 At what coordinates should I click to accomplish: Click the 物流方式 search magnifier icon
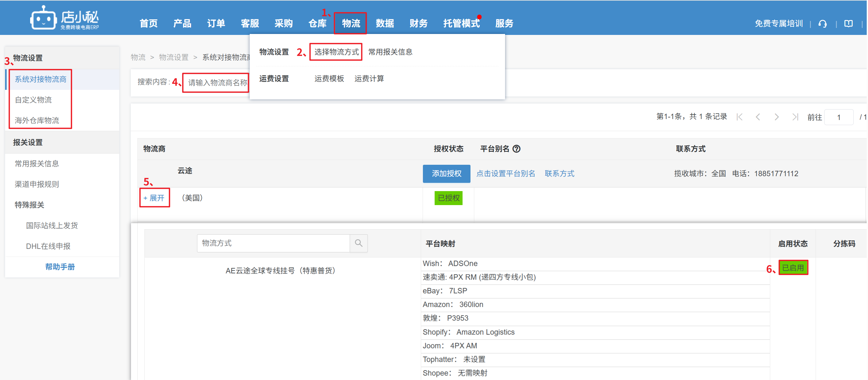tap(358, 243)
